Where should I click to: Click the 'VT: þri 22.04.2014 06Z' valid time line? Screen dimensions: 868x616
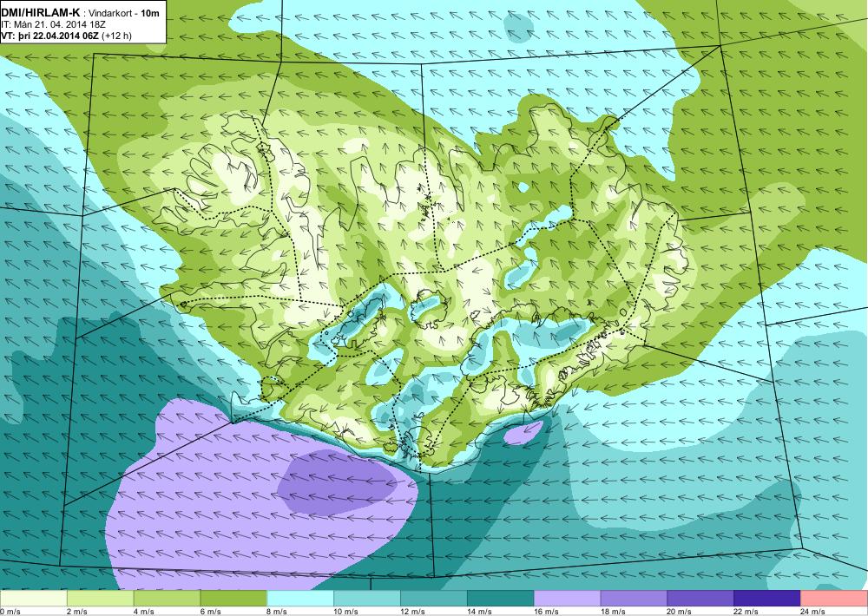[x=50, y=36]
